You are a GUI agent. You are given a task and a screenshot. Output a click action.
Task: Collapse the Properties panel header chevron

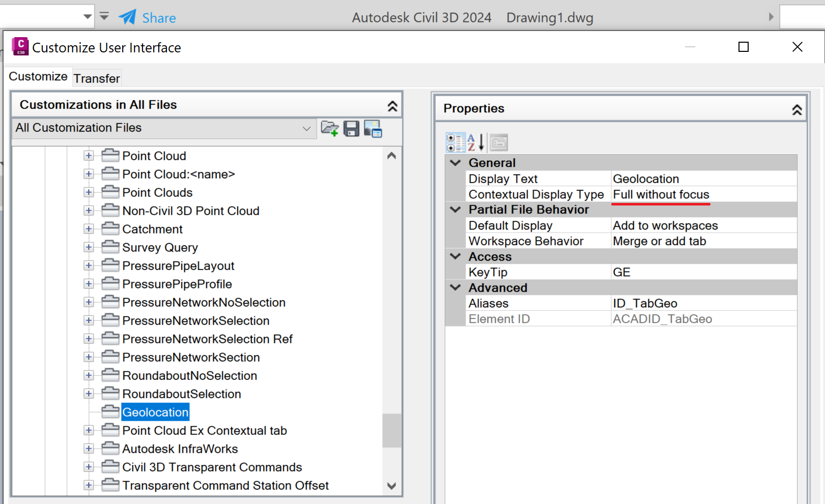click(x=796, y=108)
